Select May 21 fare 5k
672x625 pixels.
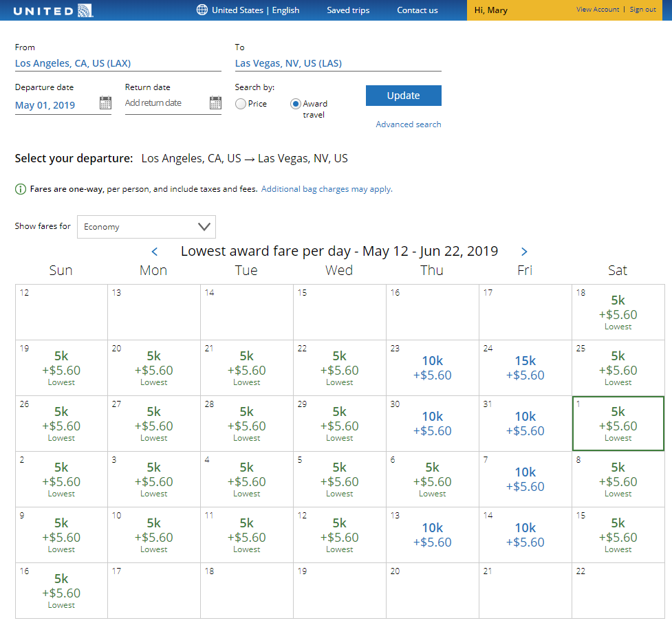coord(247,368)
